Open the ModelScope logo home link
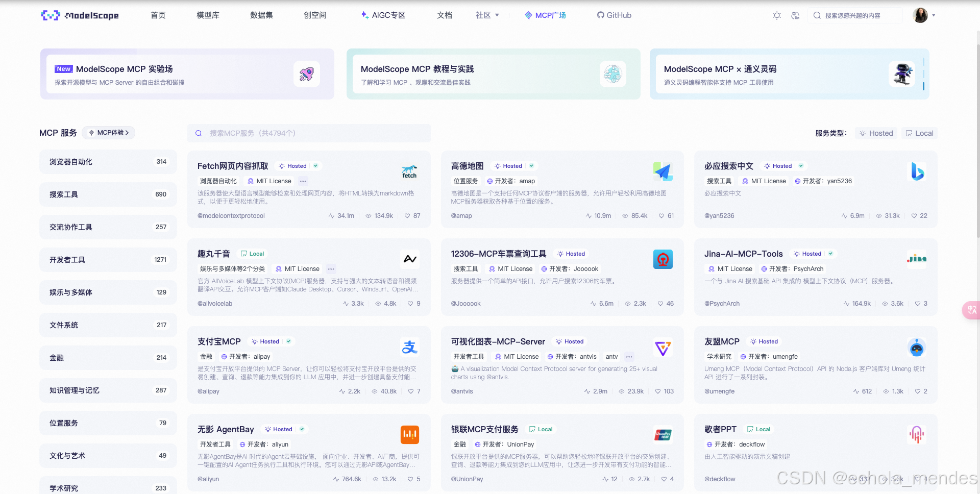Viewport: 980px width, 494px height. point(80,15)
